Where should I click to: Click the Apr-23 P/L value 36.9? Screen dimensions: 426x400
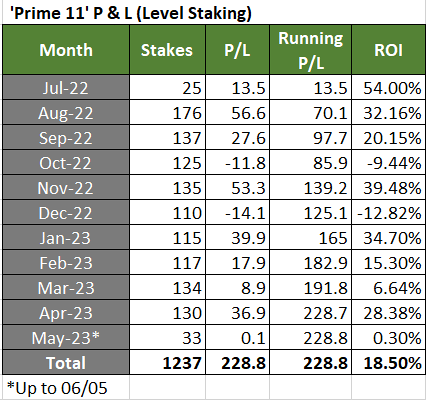point(237,312)
